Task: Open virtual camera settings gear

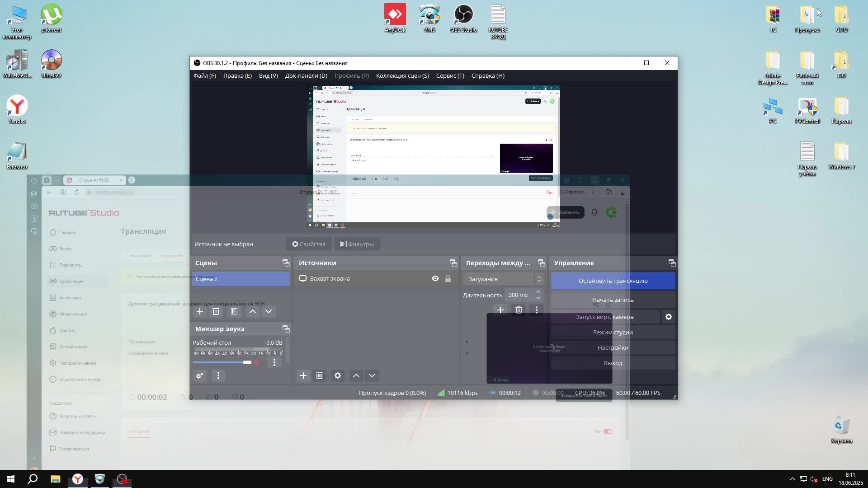Action: [669, 317]
